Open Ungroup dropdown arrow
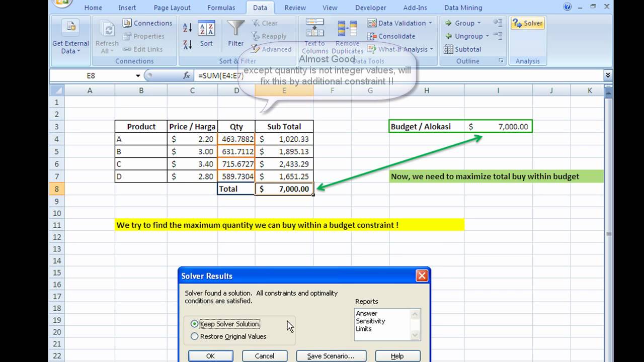Image resolution: width=644 pixels, height=362 pixels. pyautogui.click(x=487, y=36)
